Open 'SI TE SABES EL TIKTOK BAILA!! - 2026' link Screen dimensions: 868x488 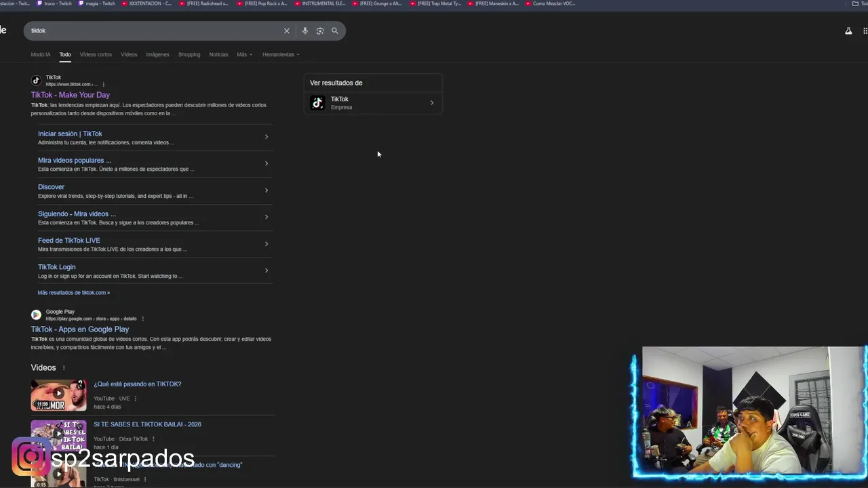click(147, 424)
